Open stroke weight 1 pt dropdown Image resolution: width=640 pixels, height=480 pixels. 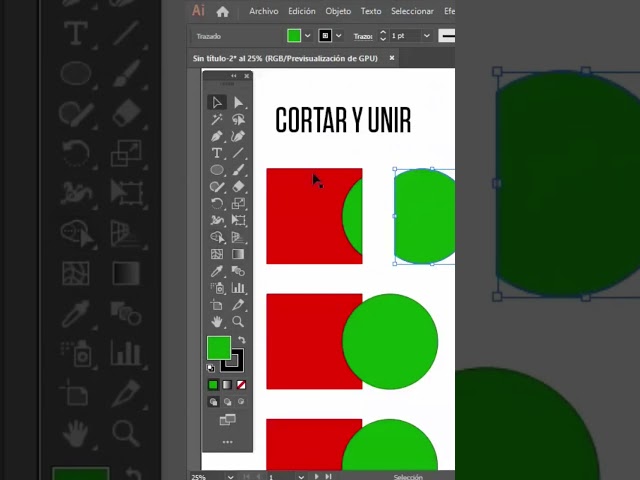427,36
